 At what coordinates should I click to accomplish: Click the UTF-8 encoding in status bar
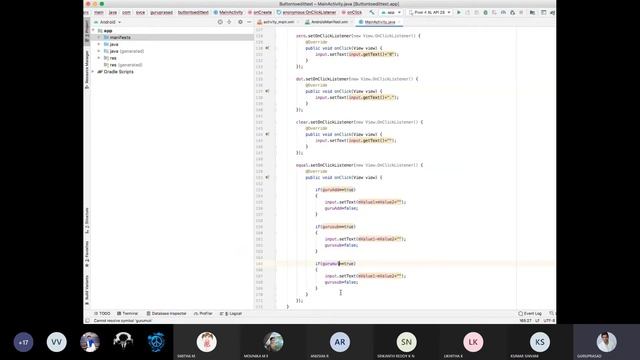pyautogui.click(x=549, y=321)
